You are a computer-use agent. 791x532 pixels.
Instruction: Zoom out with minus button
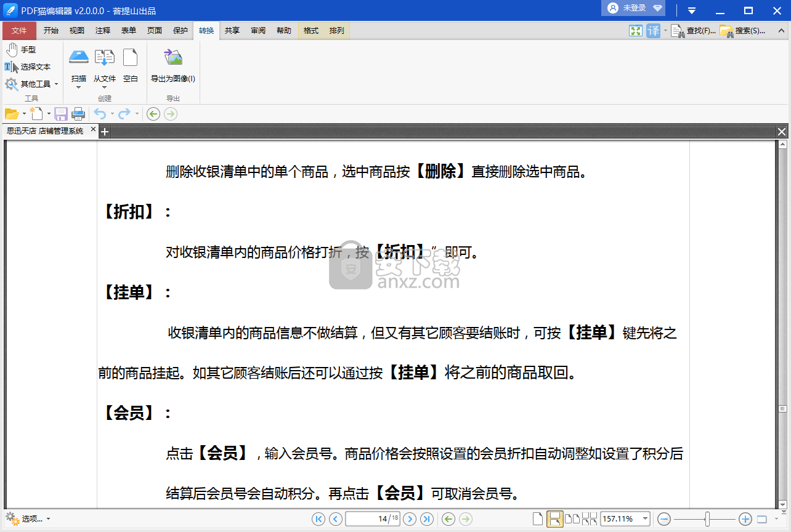click(x=664, y=519)
